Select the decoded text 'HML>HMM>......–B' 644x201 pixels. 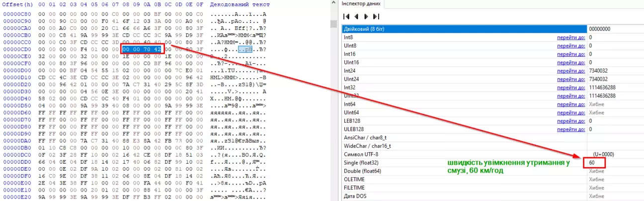tap(238, 78)
